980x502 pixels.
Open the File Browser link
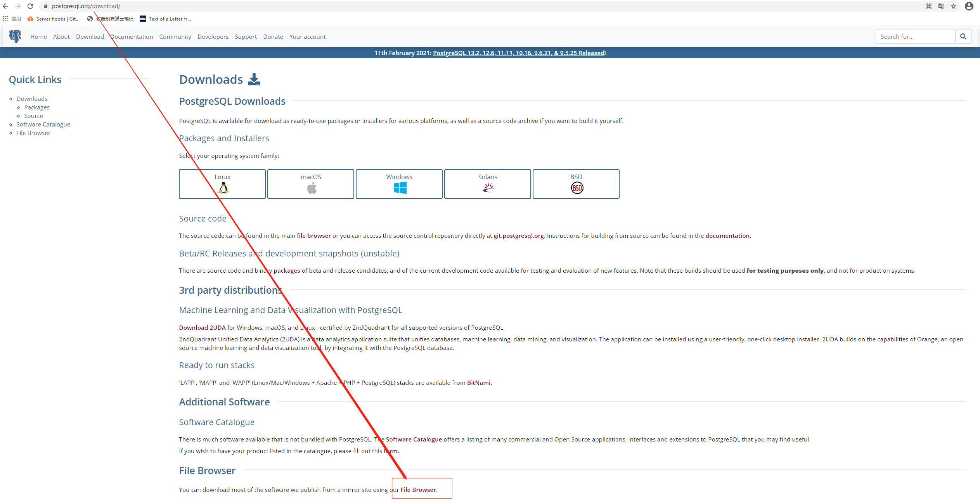coord(418,490)
